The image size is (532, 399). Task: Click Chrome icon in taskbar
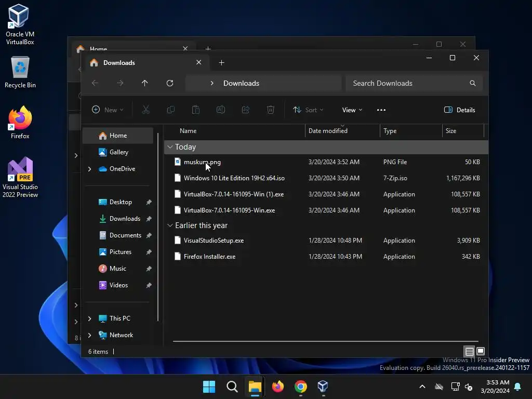301,387
